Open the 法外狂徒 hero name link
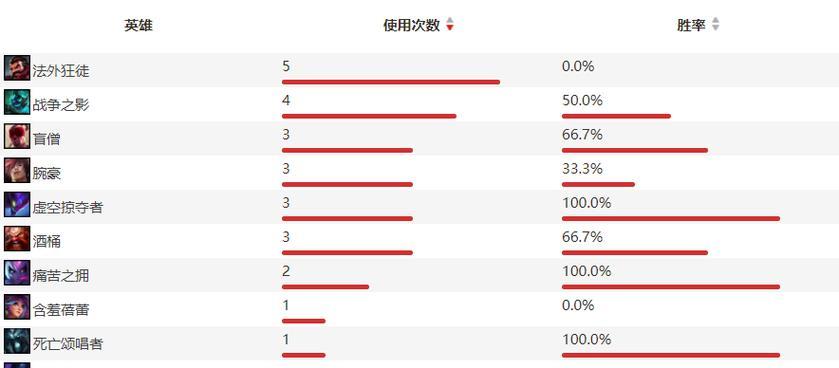This screenshot has width=839, height=368. click(60, 71)
